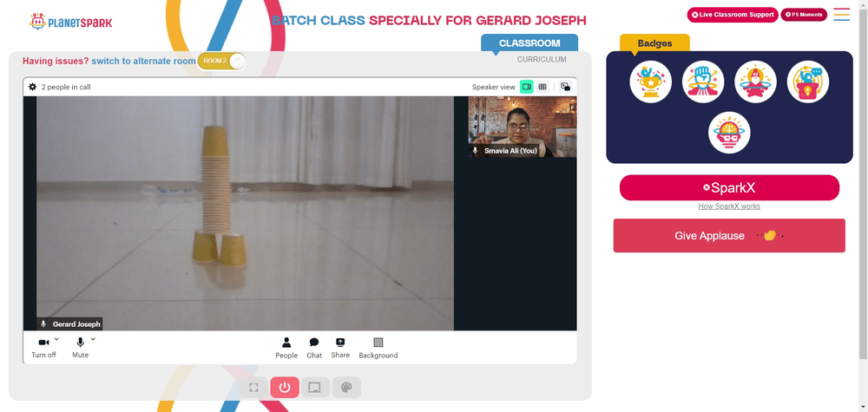Image resolution: width=868 pixels, height=412 pixels.
Task: Click switch to alternate room text
Action: (143, 61)
